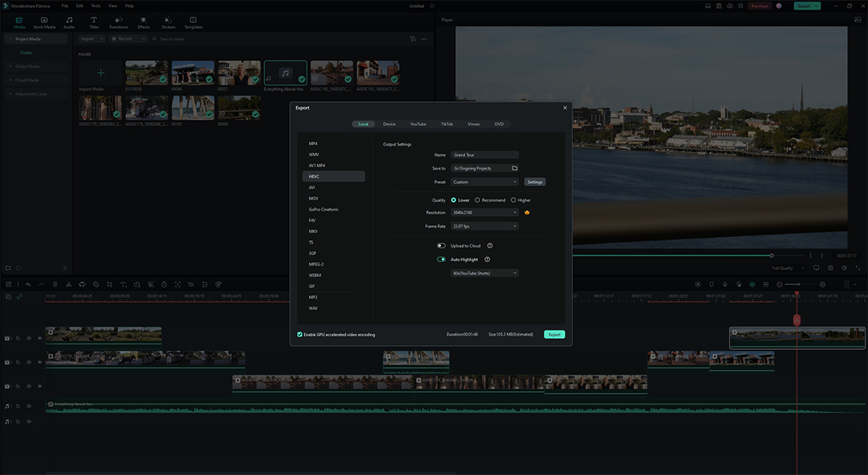Click the delete trash icon in timeline toolbar

[x=56, y=284]
